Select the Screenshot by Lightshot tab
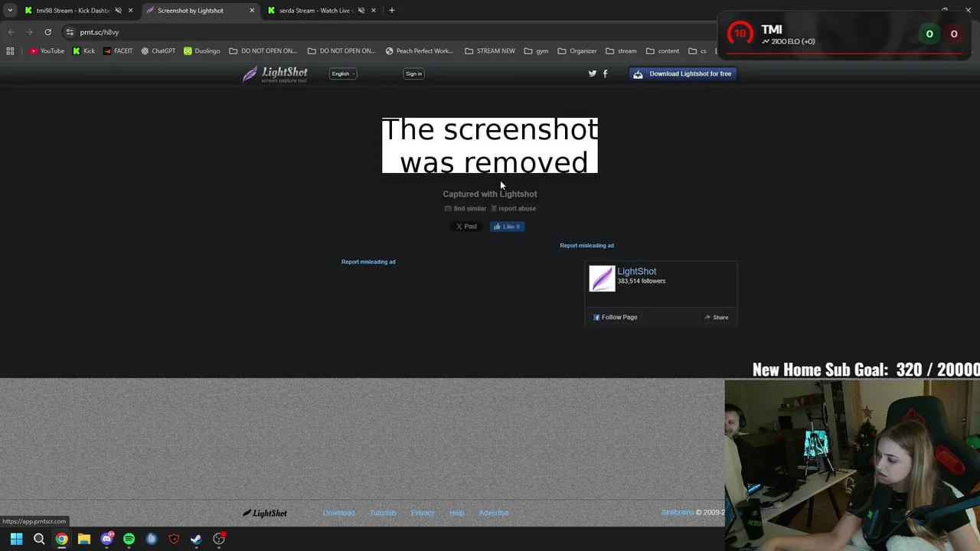 pos(191,11)
